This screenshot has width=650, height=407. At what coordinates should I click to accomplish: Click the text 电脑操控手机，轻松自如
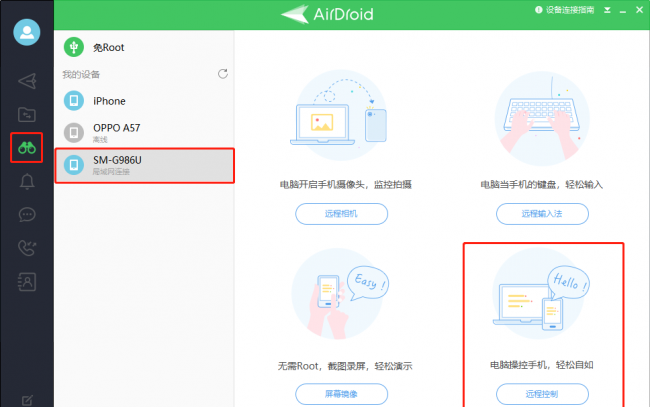(542, 365)
